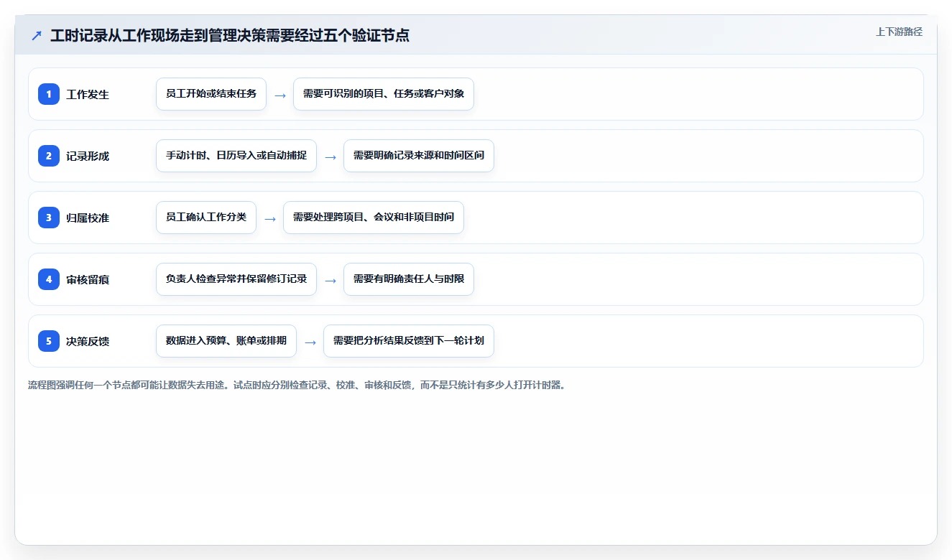
Task: Click the 需要把分析结果反馈到下一轮计划 box
Action: 409,341
